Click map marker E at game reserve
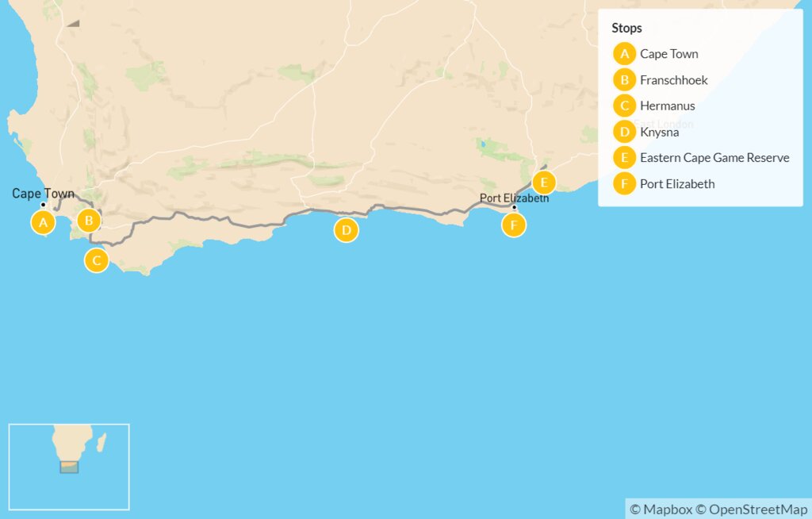This screenshot has height=519, width=812. [544, 183]
